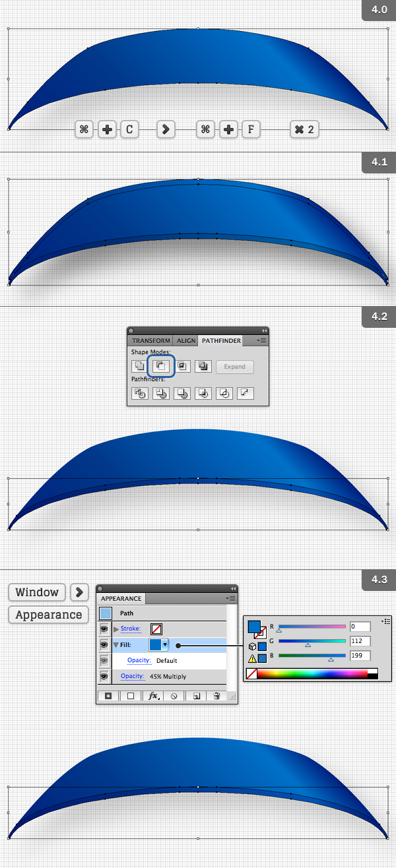
Task: Select the Pathfinder tab
Action: point(221,341)
